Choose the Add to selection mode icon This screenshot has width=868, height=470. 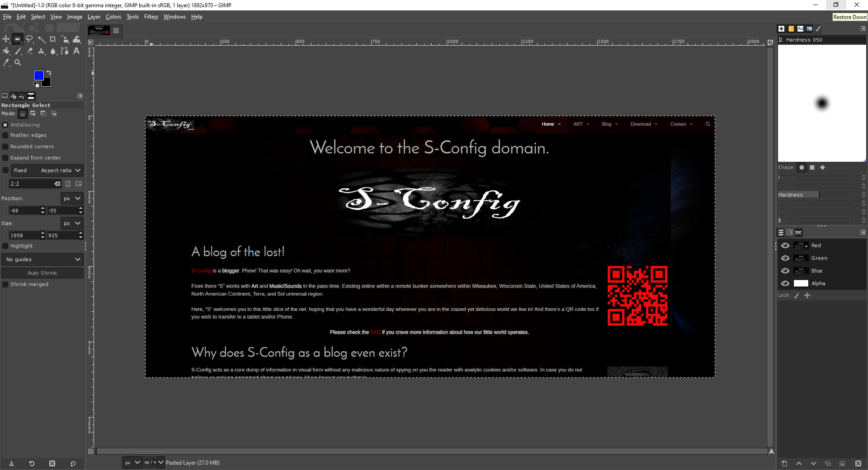coord(33,113)
